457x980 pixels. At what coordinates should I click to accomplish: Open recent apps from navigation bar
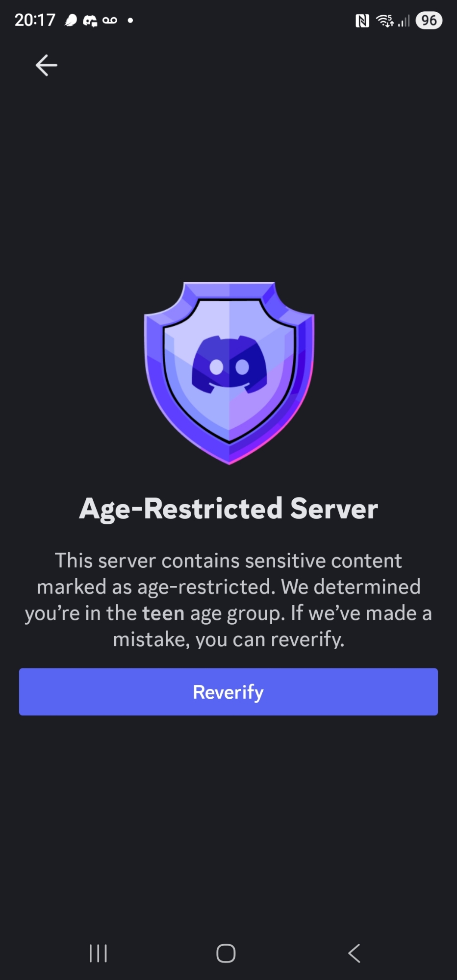(98, 954)
